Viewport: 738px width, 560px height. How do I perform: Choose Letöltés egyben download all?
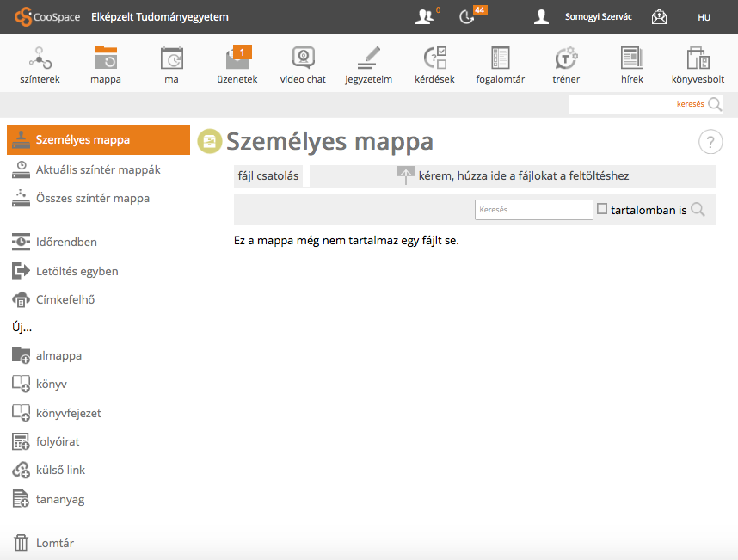click(65, 271)
